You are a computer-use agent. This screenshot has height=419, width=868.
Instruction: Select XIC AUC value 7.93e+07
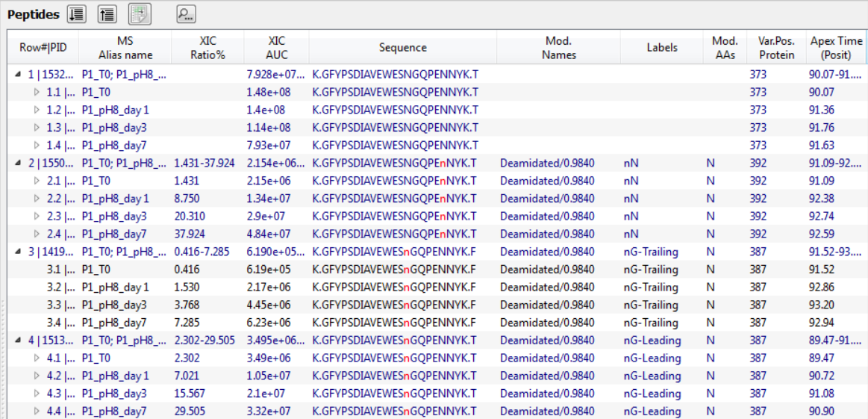tap(269, 145)
